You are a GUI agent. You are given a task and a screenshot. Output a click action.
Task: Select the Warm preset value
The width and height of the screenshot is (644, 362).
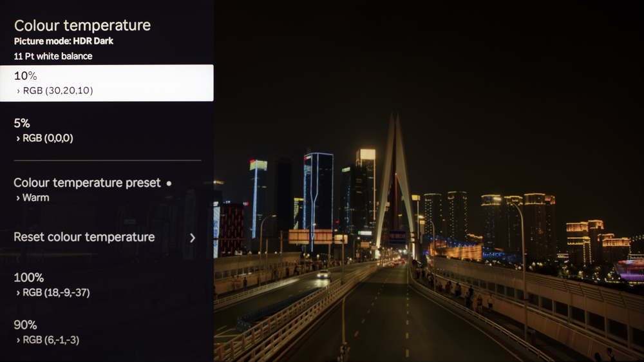pyautogui.click(x=35, y=198)
